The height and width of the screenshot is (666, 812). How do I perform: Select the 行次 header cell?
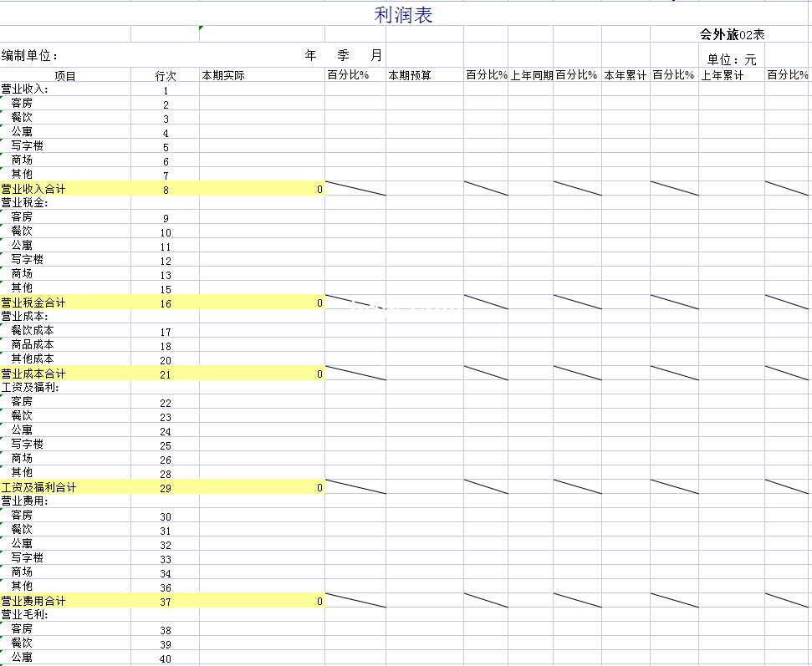[166, 76]
